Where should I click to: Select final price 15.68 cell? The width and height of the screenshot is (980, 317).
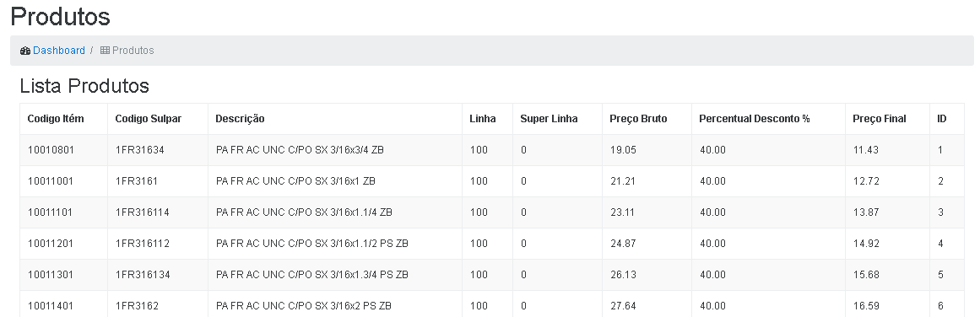(887, 275)
